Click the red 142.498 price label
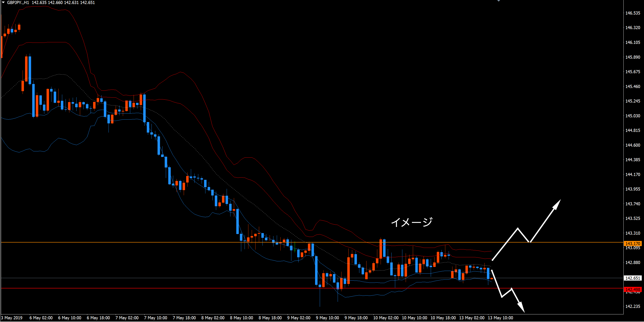Screen dimensions: 644x322 pos(633,290)
